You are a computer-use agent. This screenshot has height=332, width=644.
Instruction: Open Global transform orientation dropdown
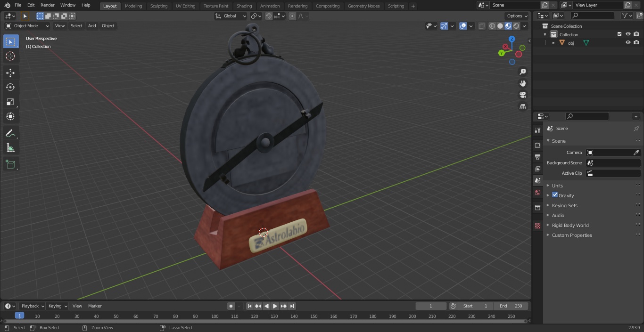(x=231, y=16)
